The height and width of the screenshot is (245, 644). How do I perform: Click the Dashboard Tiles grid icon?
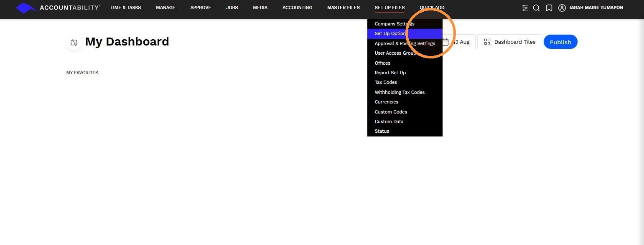[x=487, y=42]
